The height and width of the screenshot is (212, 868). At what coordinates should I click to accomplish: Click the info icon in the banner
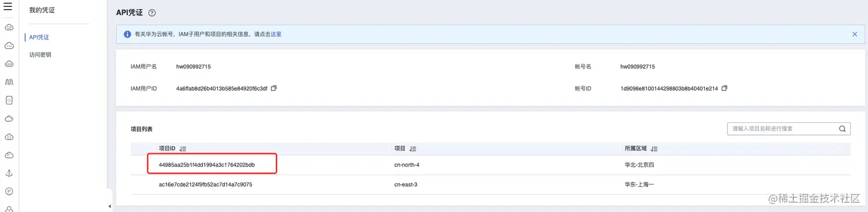(127, 34)
